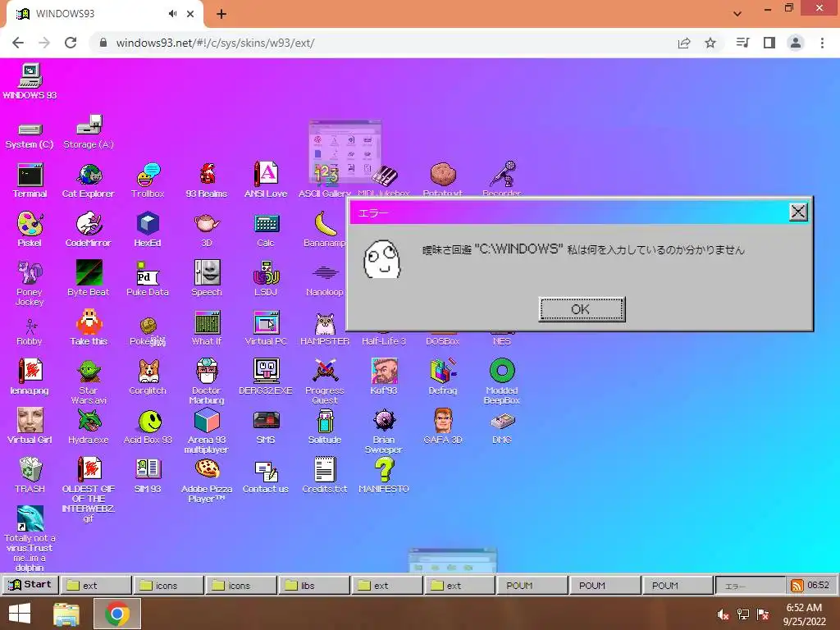Open Chrome tab search chevron

pyautogui.click(x=737, y=14)
